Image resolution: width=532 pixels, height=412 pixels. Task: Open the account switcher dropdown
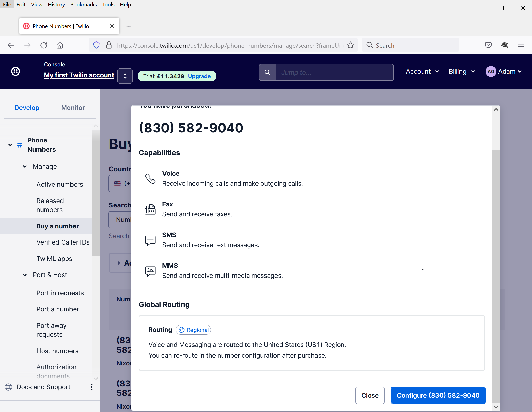click(125, 76)
